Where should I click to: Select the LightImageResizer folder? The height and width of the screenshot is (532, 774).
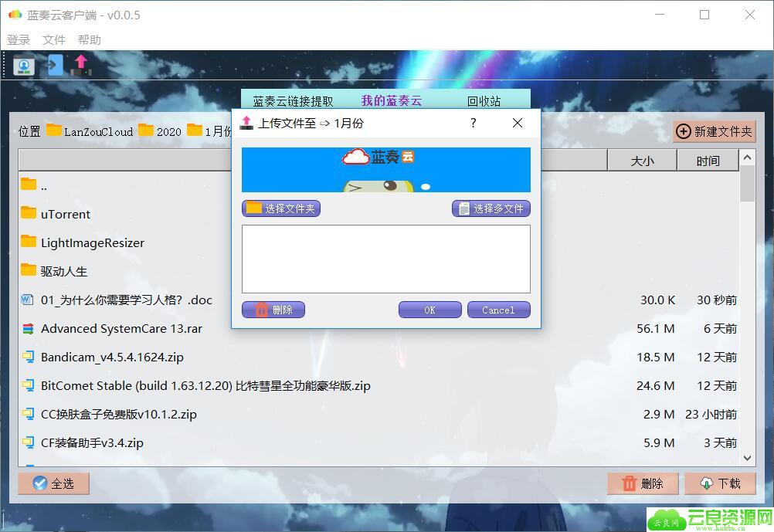[x=379, y=242]
